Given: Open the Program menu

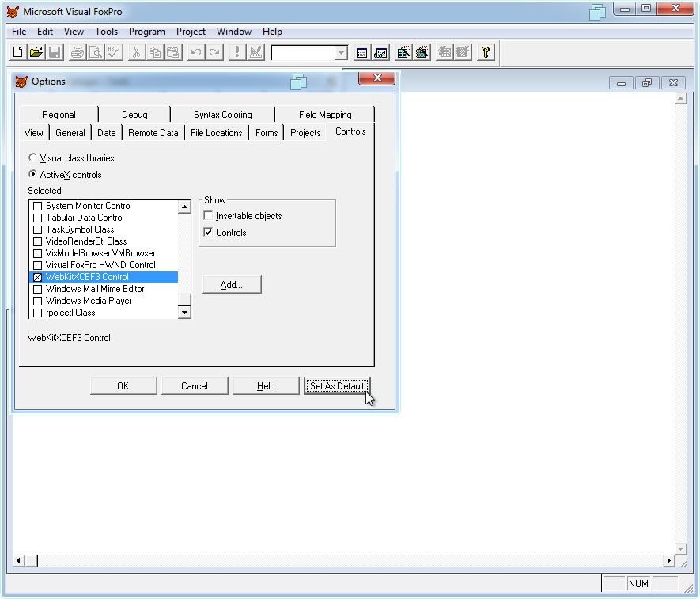Looking at the screenshot, I should pos(147,32).
